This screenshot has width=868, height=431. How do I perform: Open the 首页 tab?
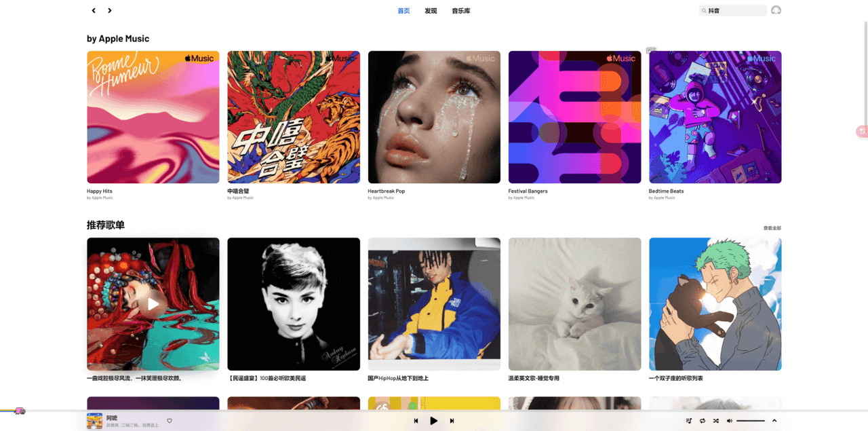(403, 11)
